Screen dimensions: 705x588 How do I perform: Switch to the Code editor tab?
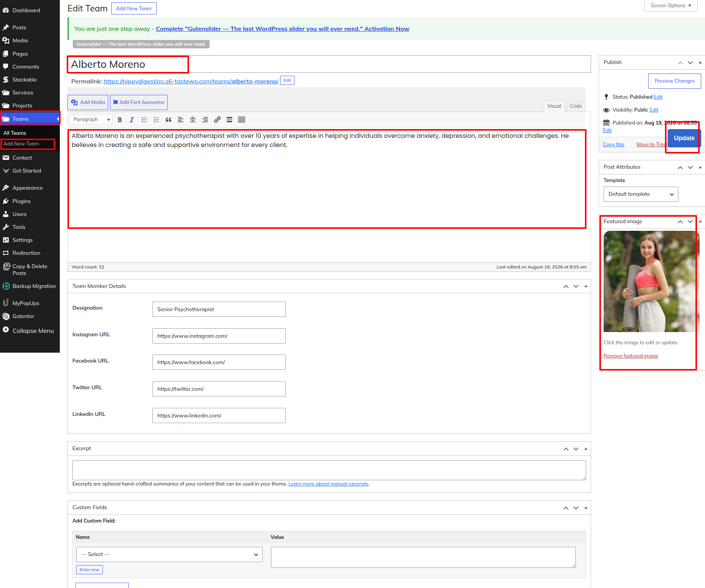575,106
